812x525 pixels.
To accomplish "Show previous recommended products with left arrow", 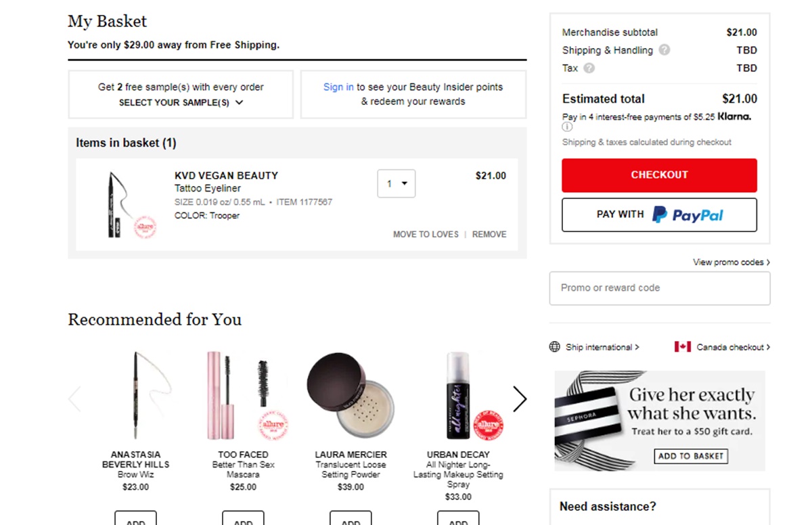I will [75, 399].
